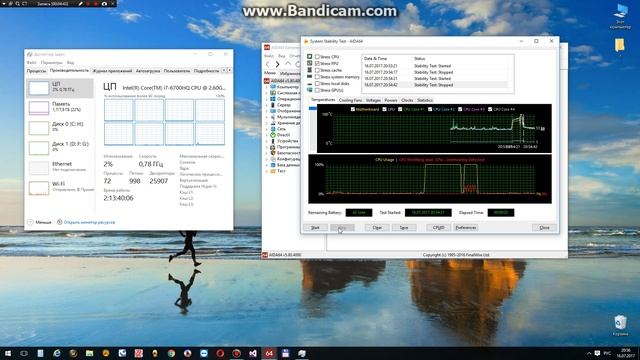Open Visual Studio from the taskbar
This screenshot has width=640, height=360.
[253, 353]
